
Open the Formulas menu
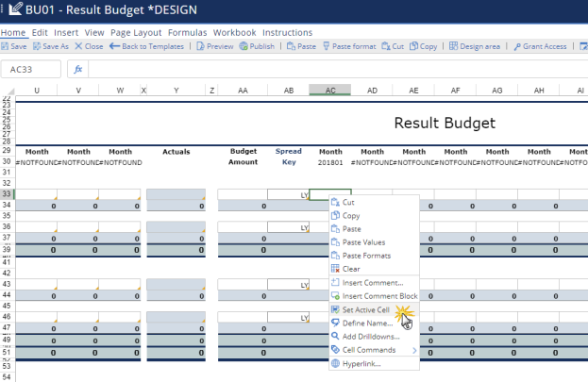(x=187, y=33)
